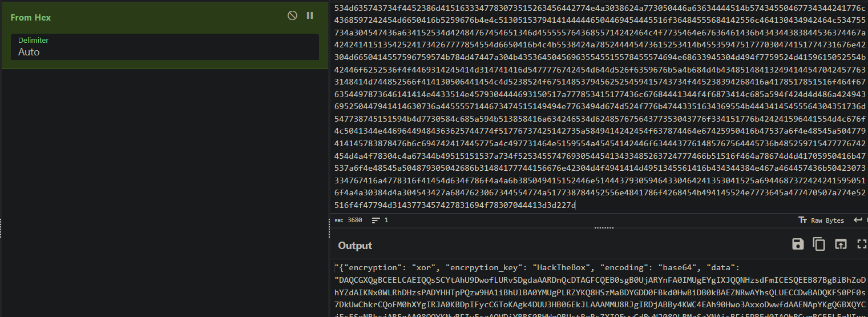Viewport: 868px width, 317px height.
Task: Save the output to a file
Action: click(798, 244)
